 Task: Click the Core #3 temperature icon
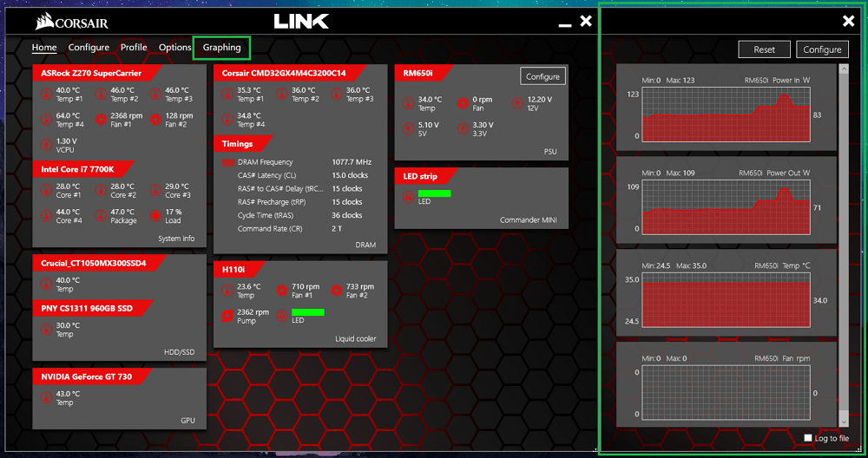[155, 190]
